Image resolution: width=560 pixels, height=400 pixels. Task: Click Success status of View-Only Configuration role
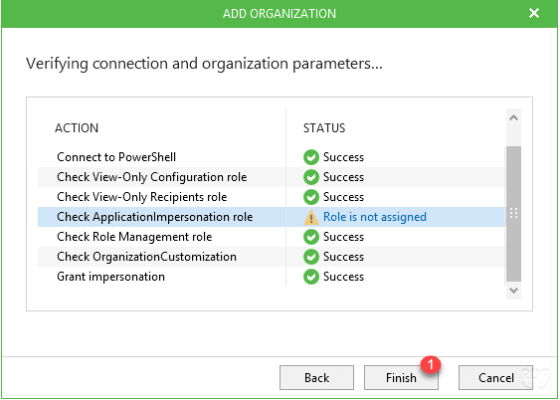(343, 177)
